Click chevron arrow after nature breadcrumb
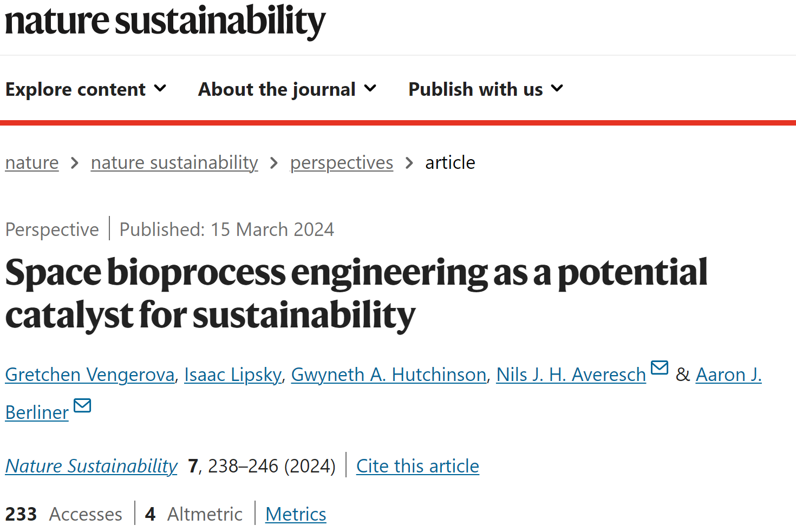The width and height of the screenshot is (796, 532). coord(75,163)
